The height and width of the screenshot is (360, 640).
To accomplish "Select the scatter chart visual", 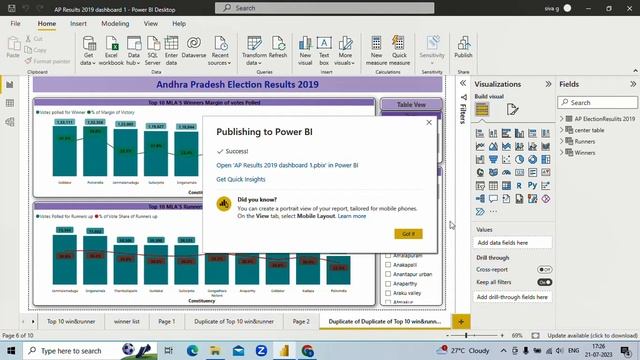I will [506, 159].
